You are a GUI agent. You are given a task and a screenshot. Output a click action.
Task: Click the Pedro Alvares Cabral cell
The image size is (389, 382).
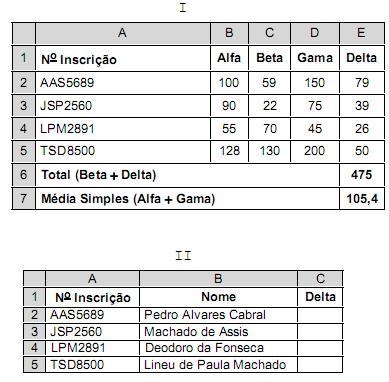218,315
